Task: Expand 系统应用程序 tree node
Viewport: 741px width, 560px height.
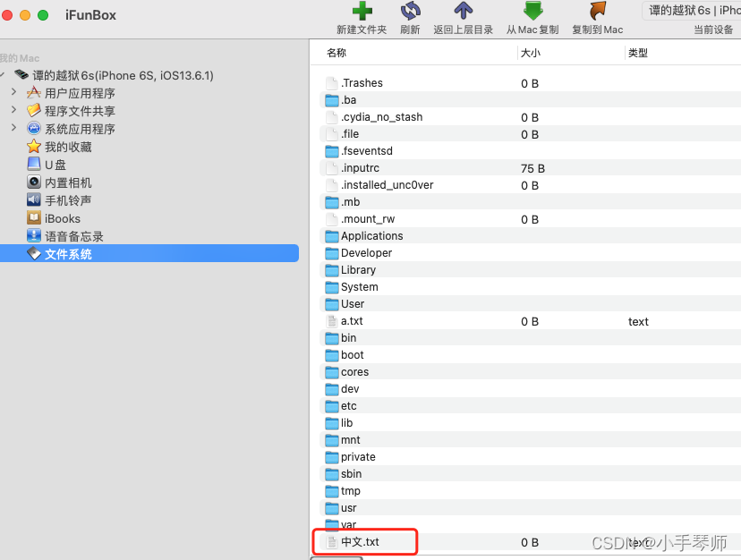Action: [x=13, y=128]
